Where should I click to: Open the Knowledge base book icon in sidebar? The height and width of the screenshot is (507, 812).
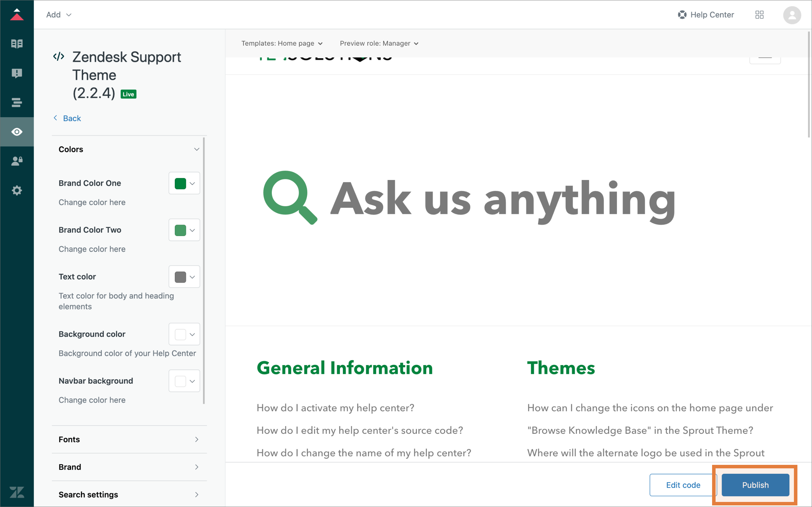pyautogui.click(x=17, y=44)
